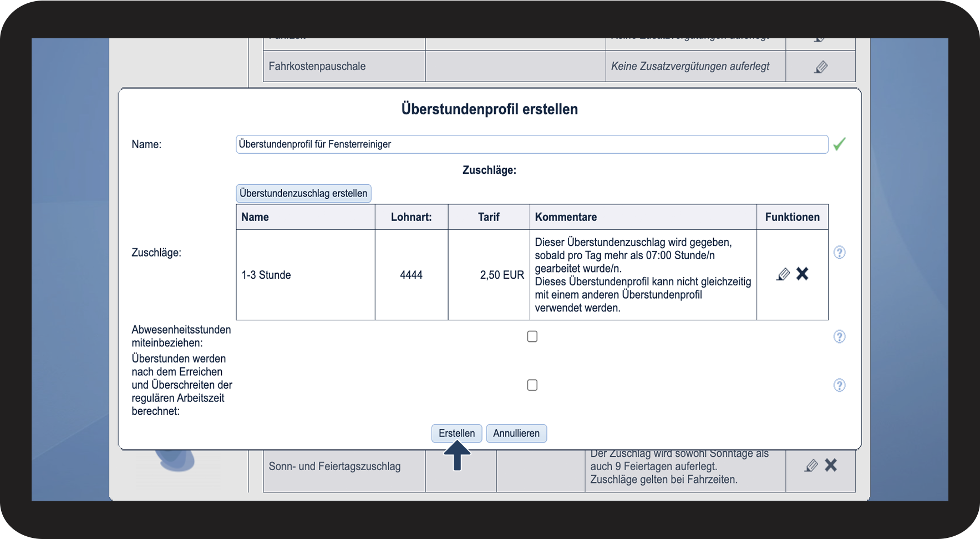Delete the Sonn- und Feiertagszuschlag entry
This screenshot has width=980, height=539.
830,465
